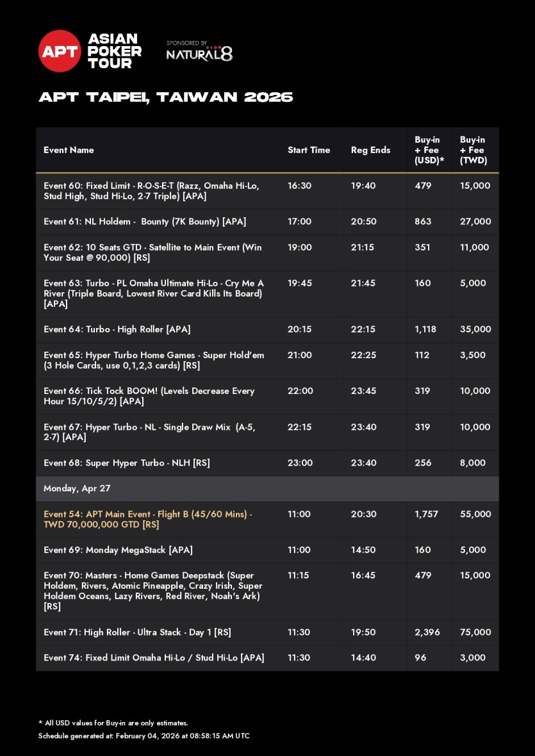The height and width of the screenshot is (756, 535).
Task: Click the 75,000 TWD buy-in value
Action: [x=475, y=632]
